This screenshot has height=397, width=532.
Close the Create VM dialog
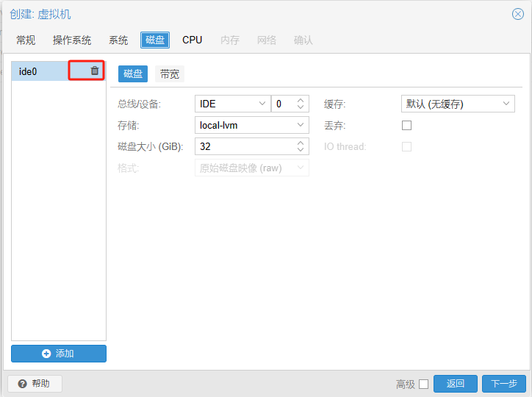point(518,14)
